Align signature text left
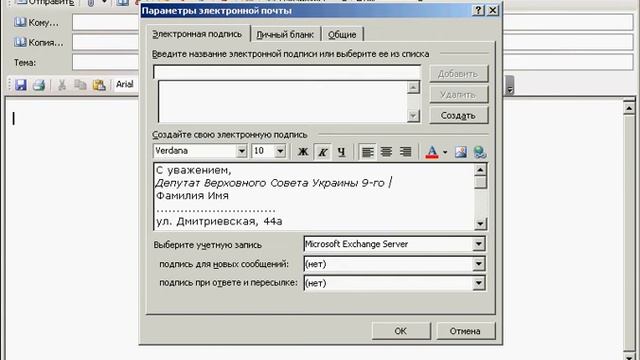Image resolution: width=640 pixels, height=360 pixels. [x=367, y=152]
